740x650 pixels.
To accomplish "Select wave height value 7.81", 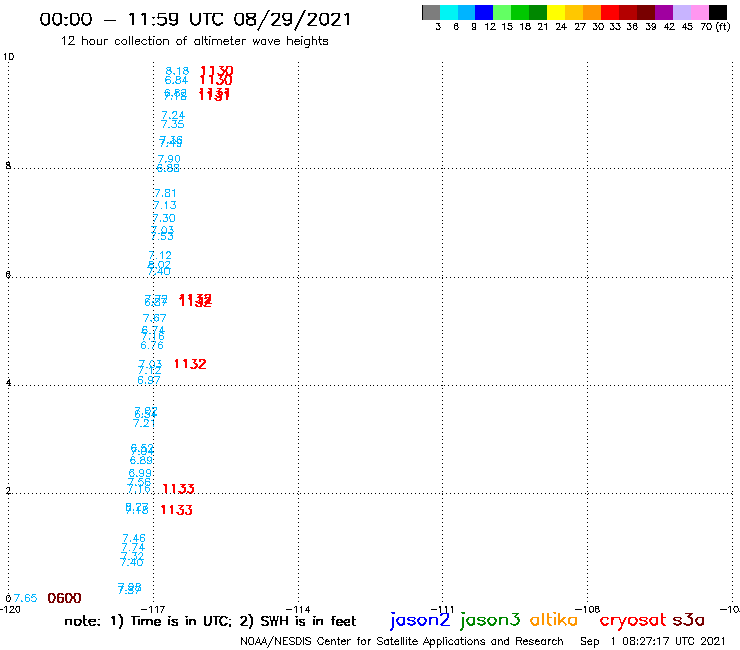I will 165,193.
